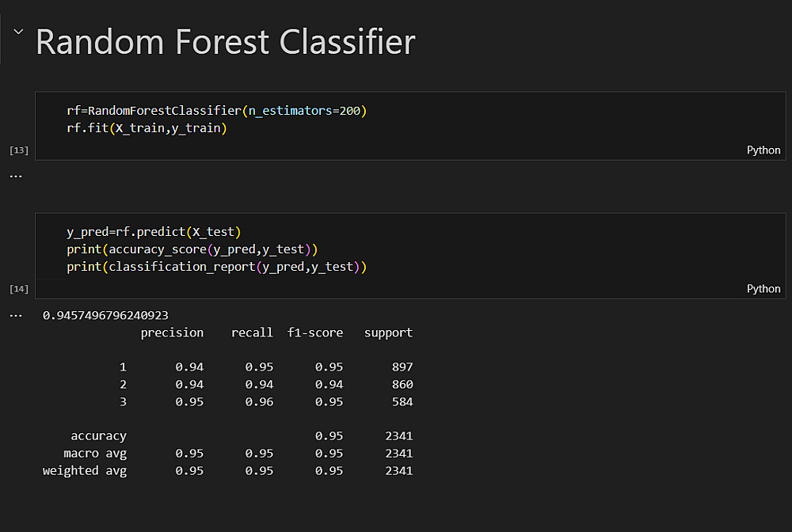Open output actions ellipsis below cell 13
The image size is (792, 532).
16,175
